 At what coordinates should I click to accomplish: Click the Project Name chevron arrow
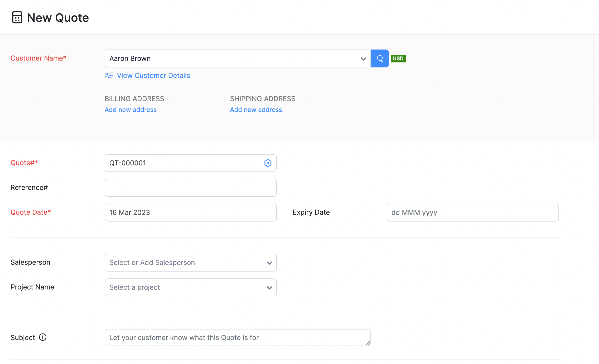coord(269,288)
